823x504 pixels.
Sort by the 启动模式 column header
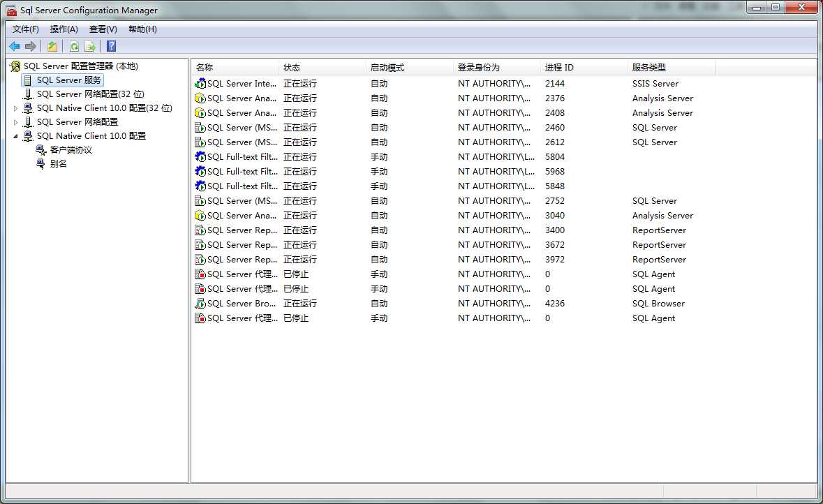409,68
